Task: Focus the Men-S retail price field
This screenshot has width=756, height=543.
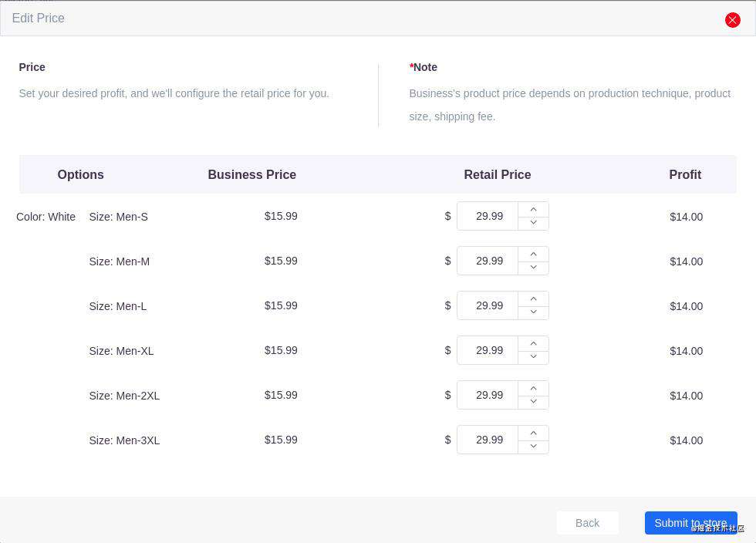Action: click(488, 216)
